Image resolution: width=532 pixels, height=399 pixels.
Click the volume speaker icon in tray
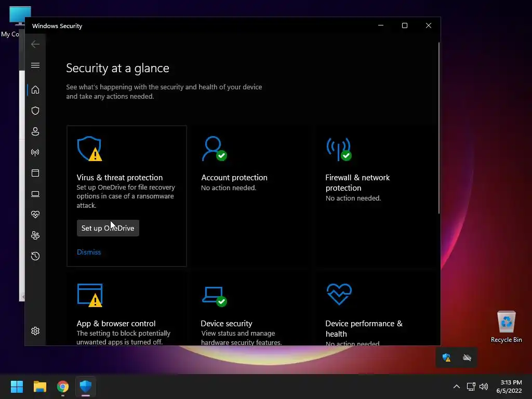tap(484, 387)
